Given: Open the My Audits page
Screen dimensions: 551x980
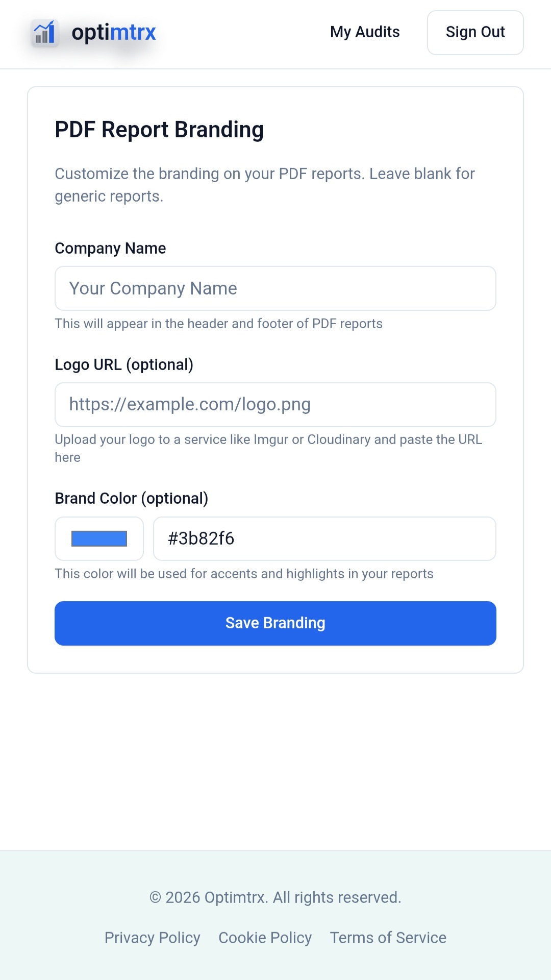Looking at the screenshot, I should click(x=365, y=32).
